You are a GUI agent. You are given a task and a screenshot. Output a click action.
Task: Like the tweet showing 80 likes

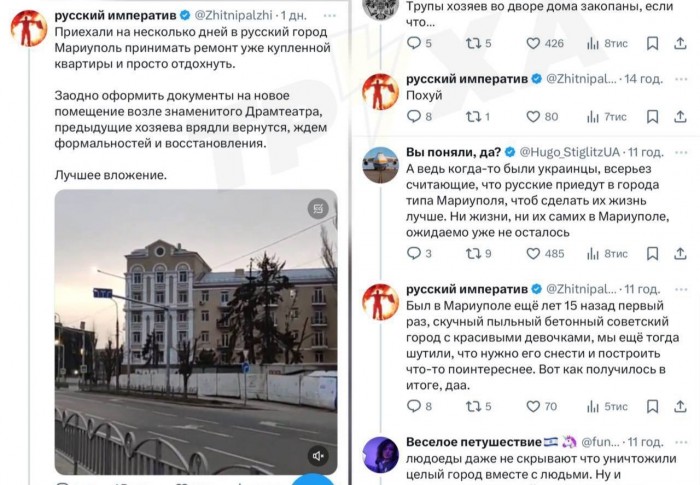[533, 116]
